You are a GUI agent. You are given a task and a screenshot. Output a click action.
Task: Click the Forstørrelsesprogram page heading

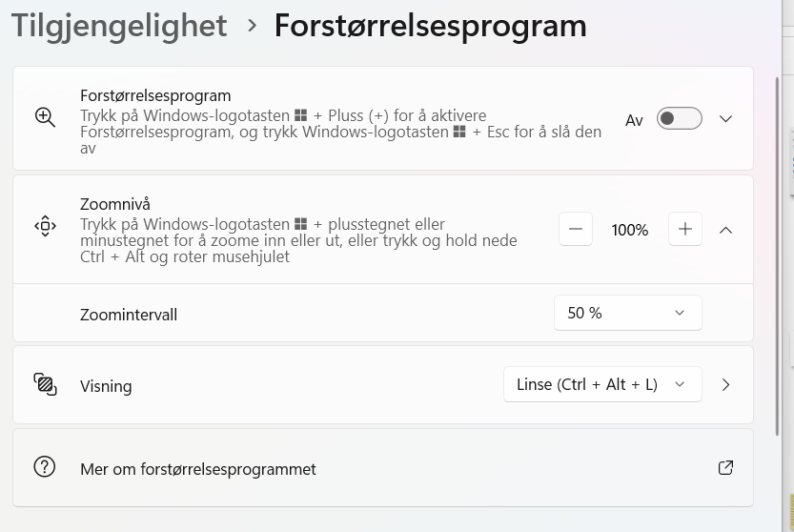tap(431, 26)
